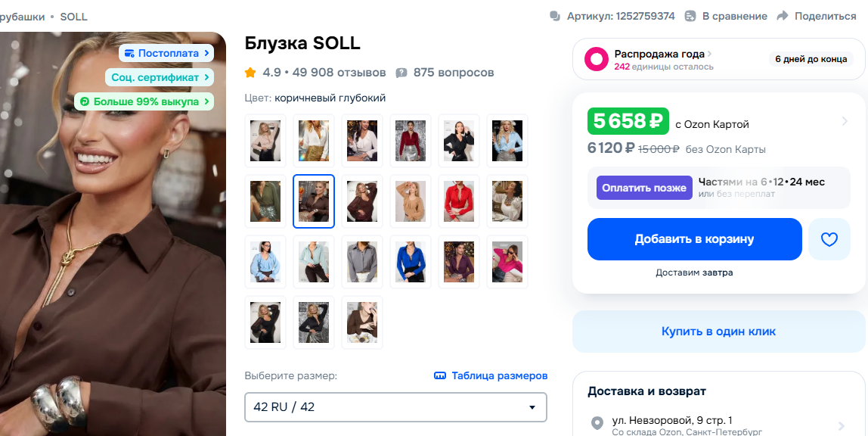
Task: Expand Ozon Card price details chevron
Action: coord(845,121)
